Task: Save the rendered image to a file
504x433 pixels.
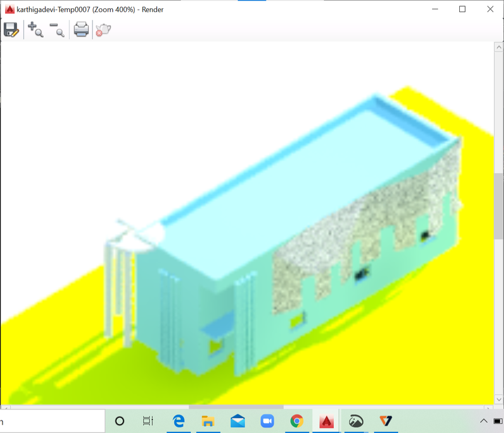Action: point(11,29)
